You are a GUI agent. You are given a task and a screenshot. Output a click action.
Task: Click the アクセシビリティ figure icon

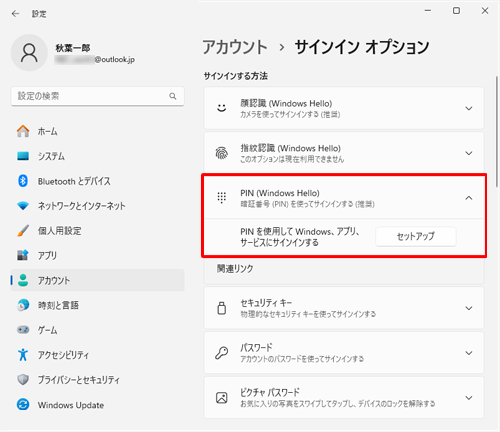(23, 355)
